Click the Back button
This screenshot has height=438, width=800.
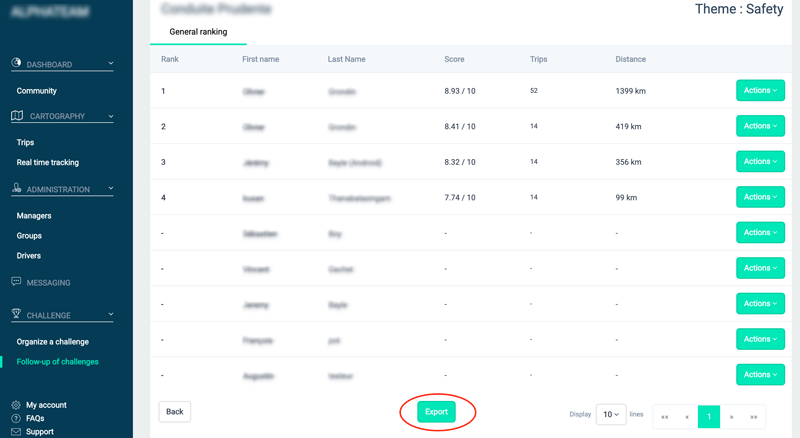pyautogui.click(x=175, y=412)
